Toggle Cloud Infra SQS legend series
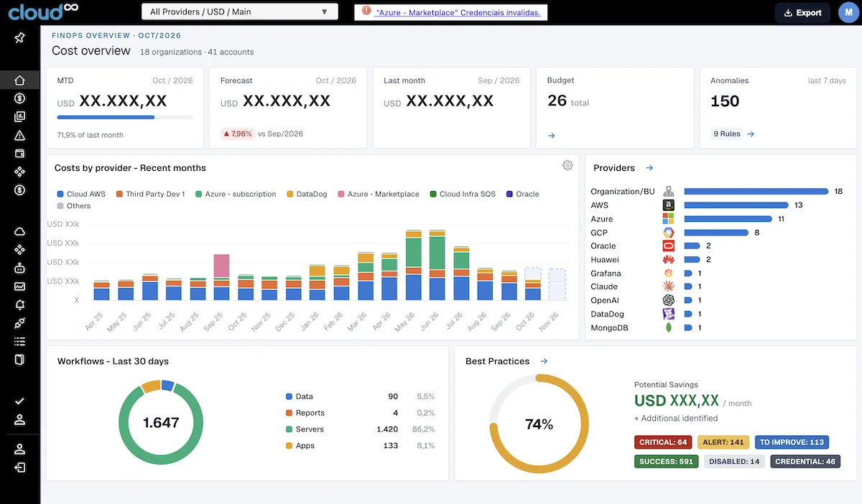Screen dimensions: 862x504 [463, 194]
